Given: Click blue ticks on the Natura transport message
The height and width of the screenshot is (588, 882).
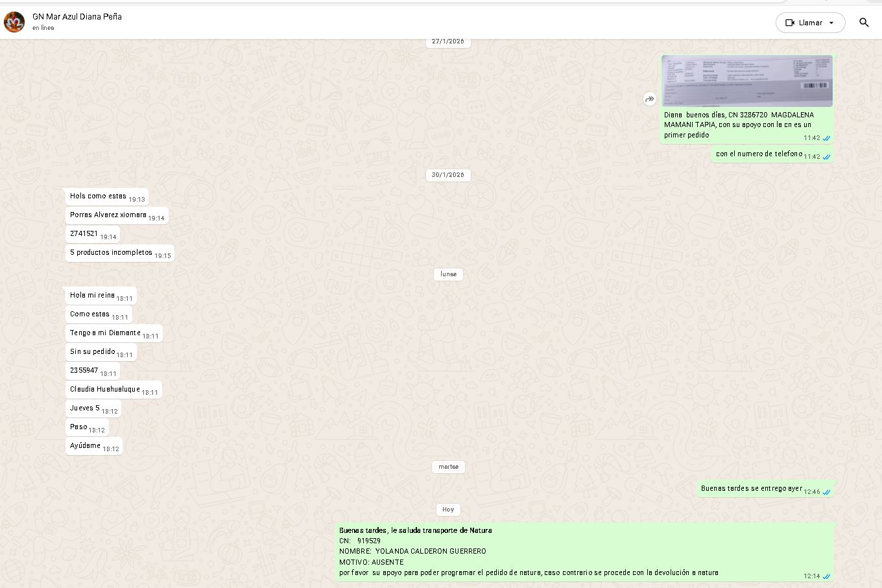Looking at the screenshot, I should (826, 576).
